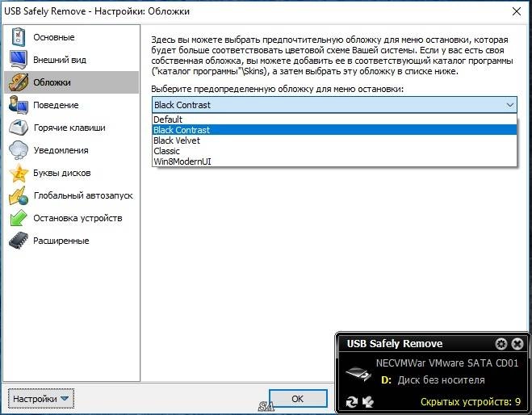Screen dimensions: 532x415
Task: Select Win8ModernUI skin option
Action: click(334, 161)
